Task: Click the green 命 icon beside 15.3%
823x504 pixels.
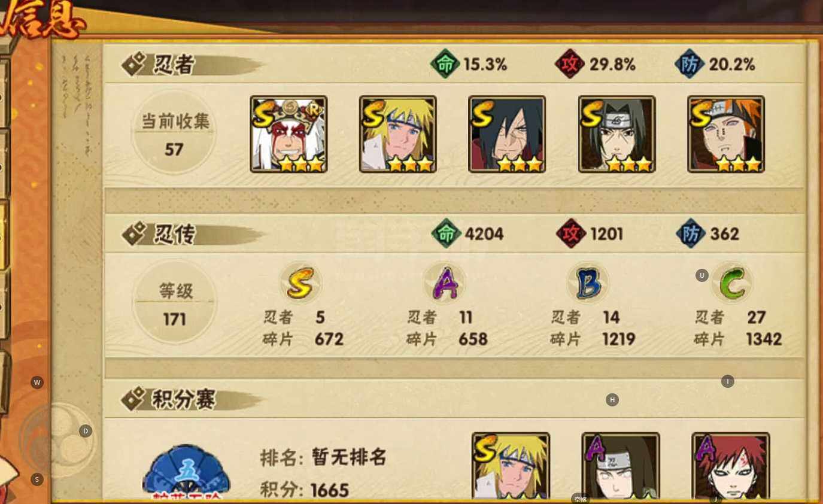Action: click(x=445, y=64)
